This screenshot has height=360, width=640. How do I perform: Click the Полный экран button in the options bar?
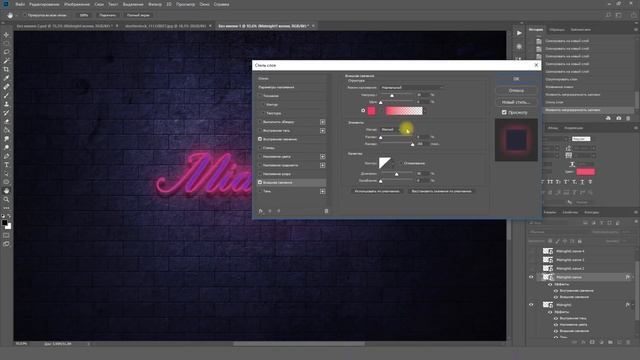coord(138,15)
